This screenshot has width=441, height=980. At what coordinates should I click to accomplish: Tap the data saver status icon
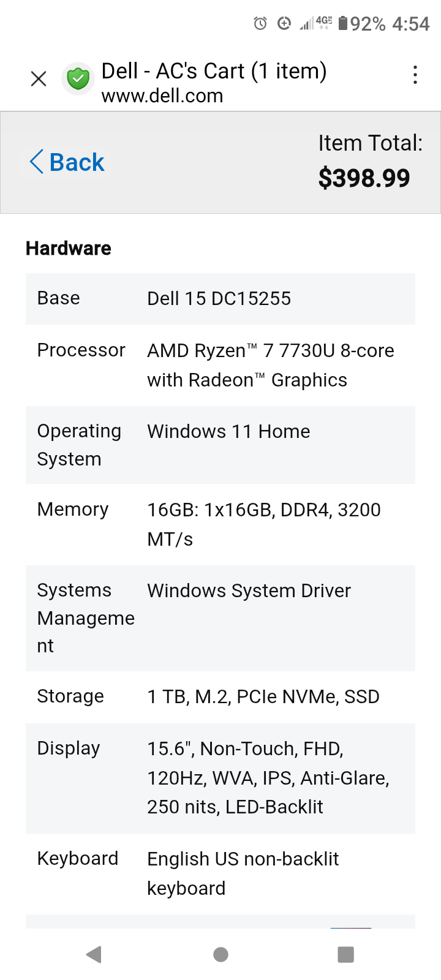tap(284, 23)
